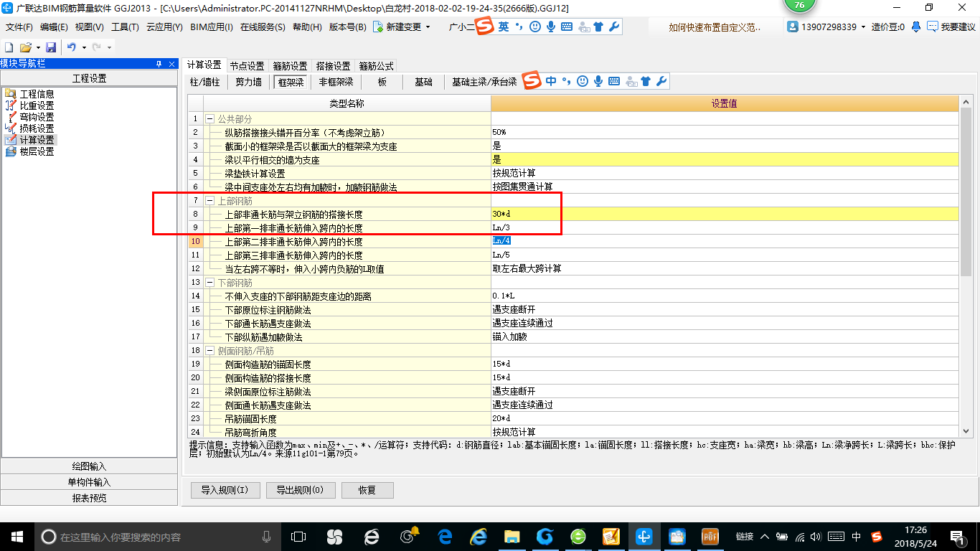Save the project with the floppy icon
This screenshot has height=551, width=980.
(51, 47)
